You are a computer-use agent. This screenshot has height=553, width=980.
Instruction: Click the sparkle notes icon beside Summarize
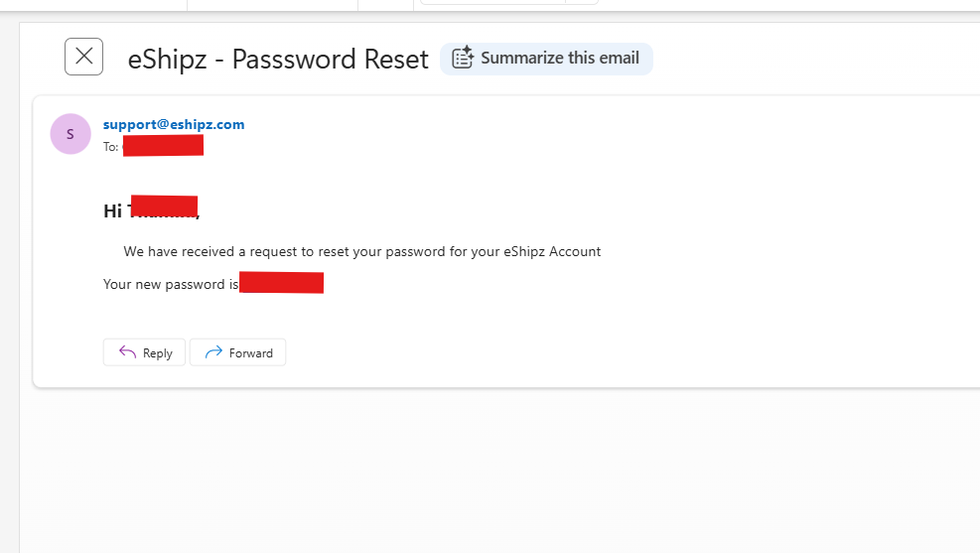coord(463,58)
